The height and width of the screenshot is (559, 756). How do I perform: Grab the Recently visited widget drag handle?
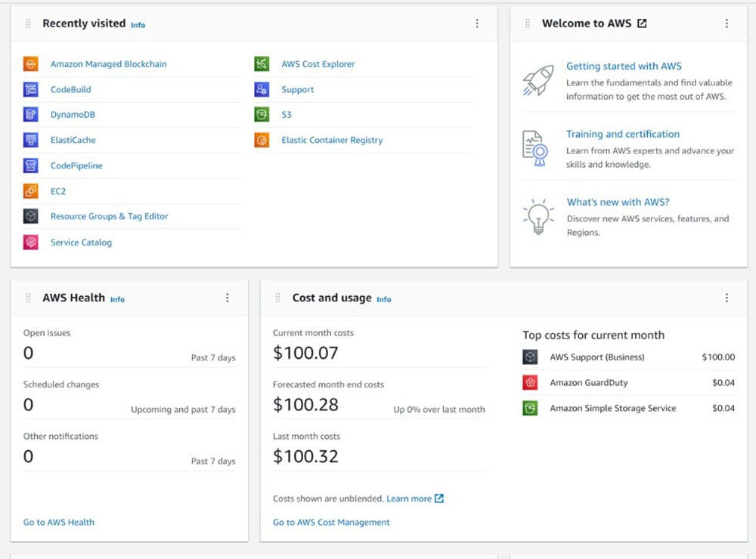click(28, 23)
